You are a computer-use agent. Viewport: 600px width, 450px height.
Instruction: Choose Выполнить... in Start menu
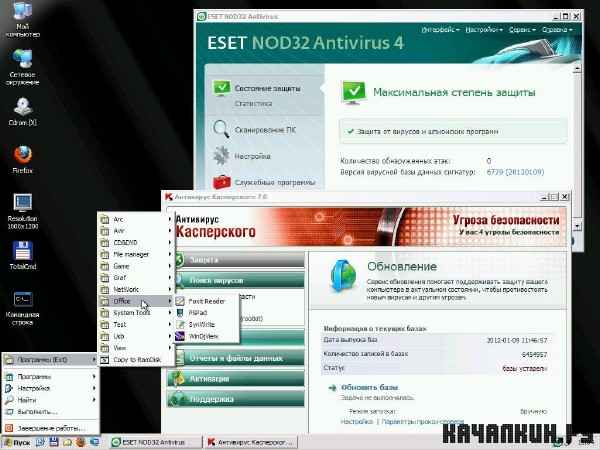click(x=50, y=412)
